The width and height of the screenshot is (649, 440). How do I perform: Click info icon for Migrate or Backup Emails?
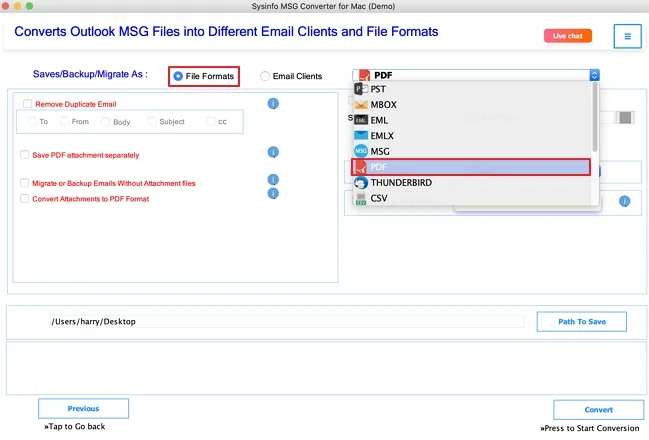[x=273, y=179]
